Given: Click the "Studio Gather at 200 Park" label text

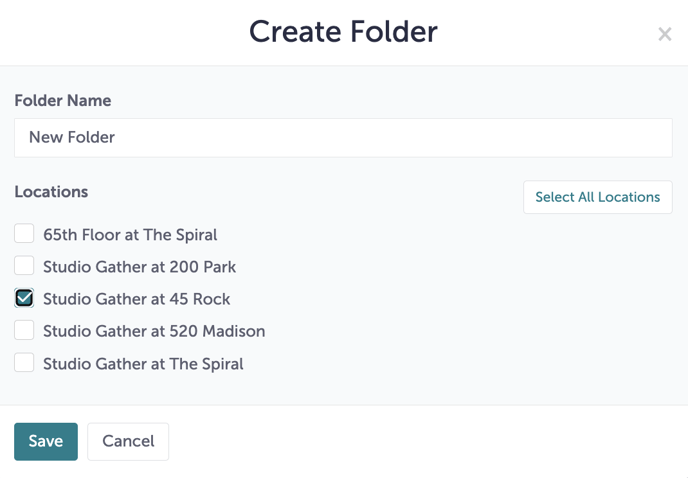Looking at the screenshot, I should (139, 267).
